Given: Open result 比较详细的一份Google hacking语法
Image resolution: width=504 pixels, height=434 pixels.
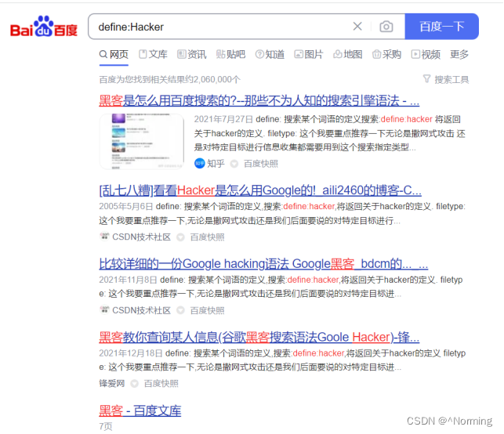Looking at the screenshot, I should click(x=263, y=264).
